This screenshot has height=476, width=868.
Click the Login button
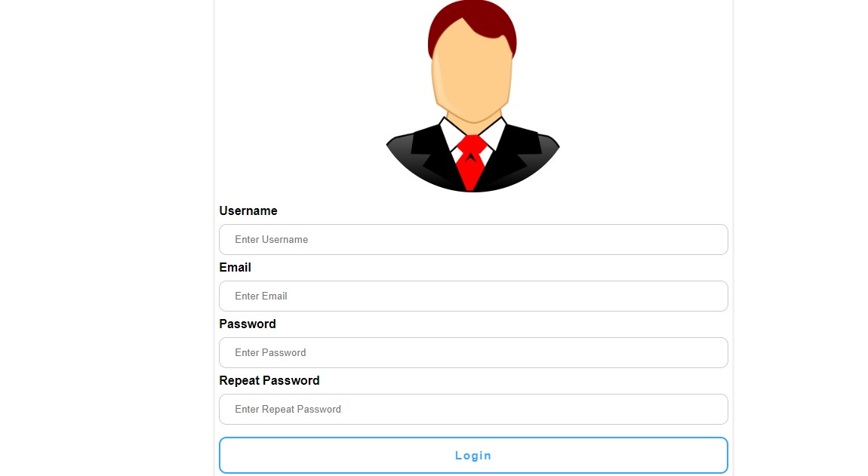(473, 456)
